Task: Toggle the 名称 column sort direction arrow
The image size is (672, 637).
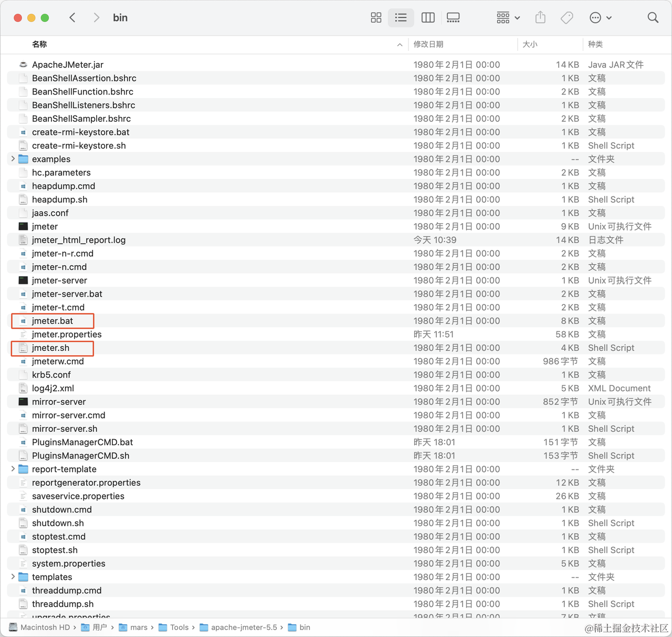Action: [399, 44]
